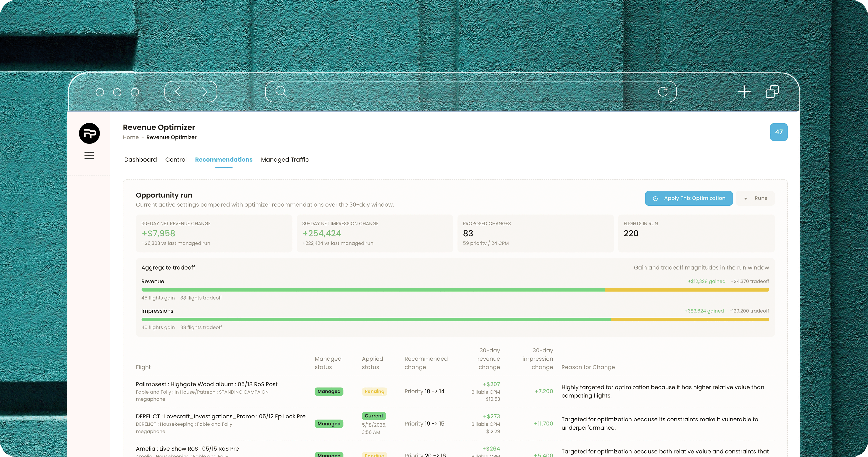Viewport: 868px width, 457px height.
Task: Click the Revenue tradeoff progress bar
Action: pos(455,290)
